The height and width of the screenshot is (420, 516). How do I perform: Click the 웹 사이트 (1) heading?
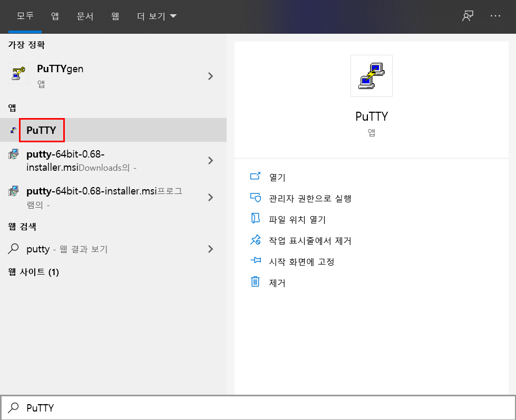34,272
